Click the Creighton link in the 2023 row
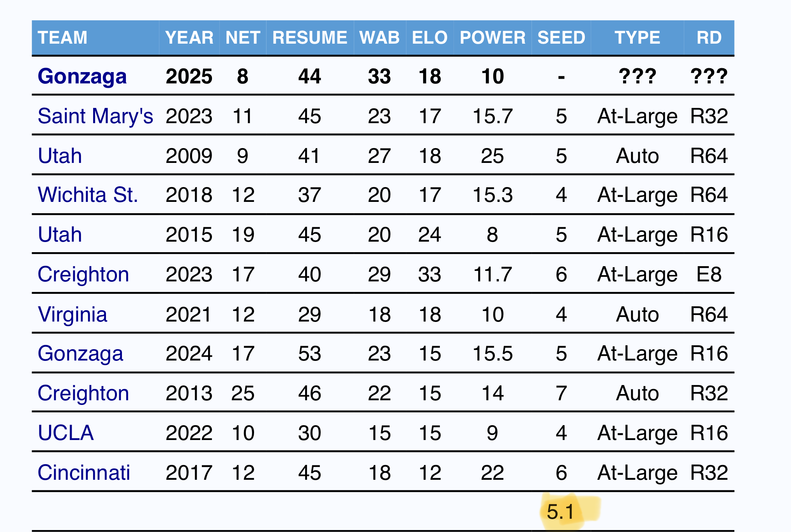This screenshot has height=532, width=791. pyautogui.click(x=83, y=274)
